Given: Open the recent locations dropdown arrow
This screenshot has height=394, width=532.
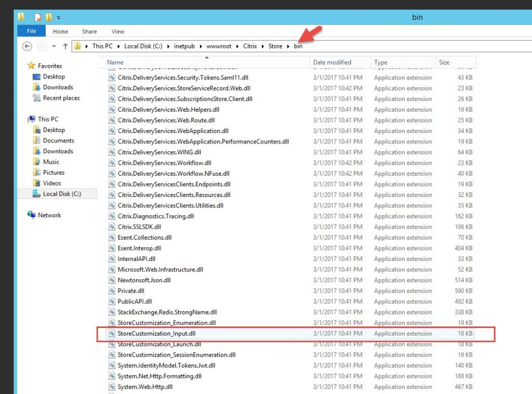Looking at the screenshot, I should (x=54, y=46).
